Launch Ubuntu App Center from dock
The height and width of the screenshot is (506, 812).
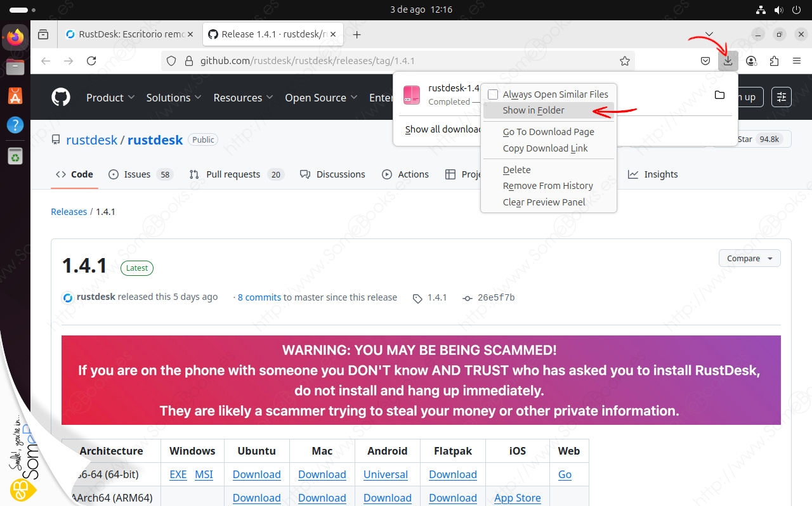point(15,96)
